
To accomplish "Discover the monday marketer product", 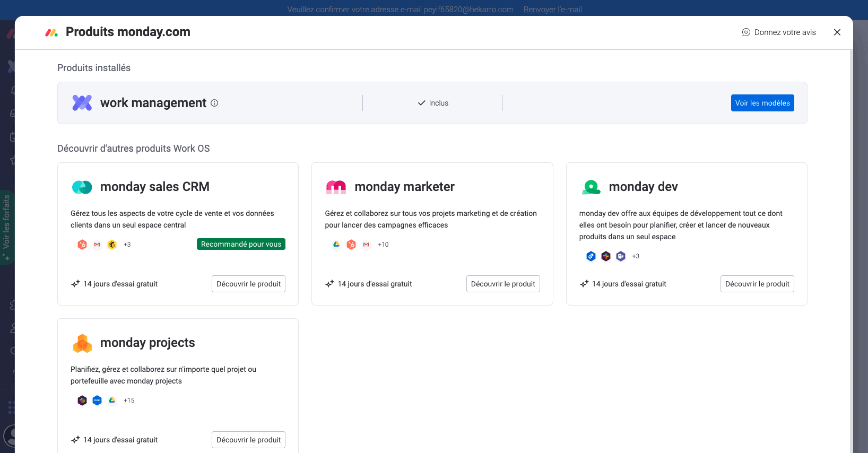I will (503, 284).
